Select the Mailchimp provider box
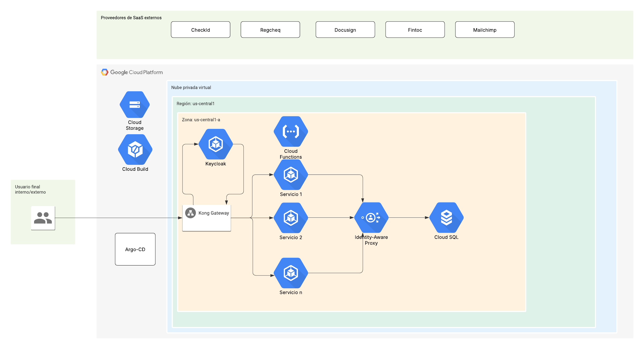Image resolution: width=644 pixels, height=349 pixels. (x=485, y=30)
